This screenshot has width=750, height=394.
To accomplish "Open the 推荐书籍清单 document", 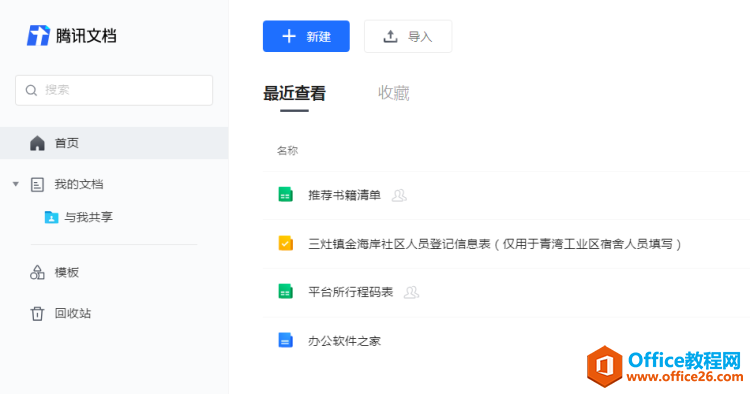I will (x=344, y=195).
